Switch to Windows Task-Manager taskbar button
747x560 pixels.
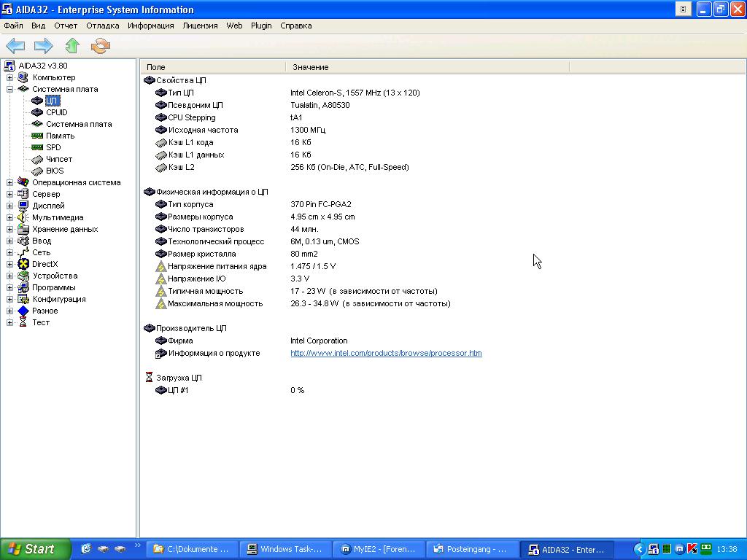coord(285,549)
